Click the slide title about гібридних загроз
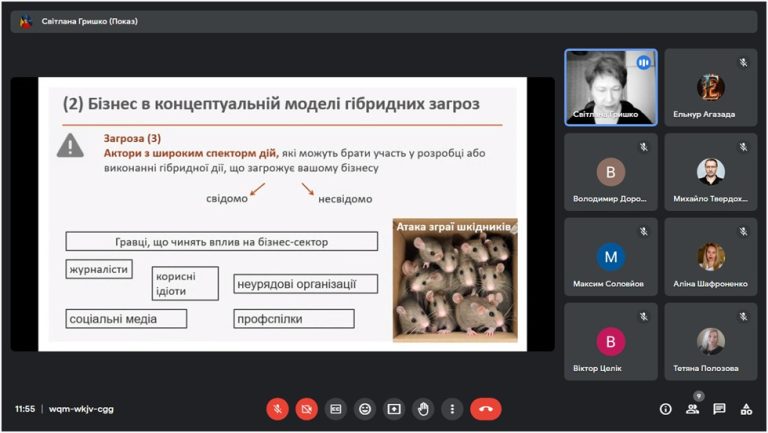768x433 pixels. pos(271,104)
